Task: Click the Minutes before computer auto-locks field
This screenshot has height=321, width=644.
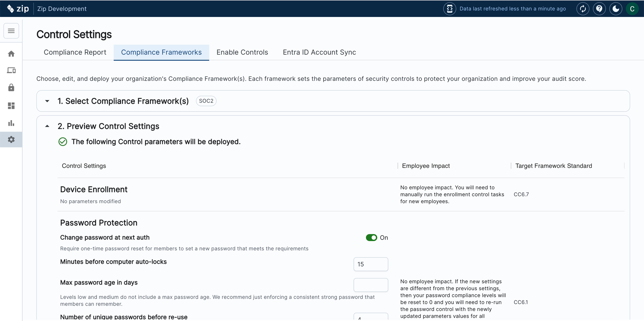Action: pos(371,264)
